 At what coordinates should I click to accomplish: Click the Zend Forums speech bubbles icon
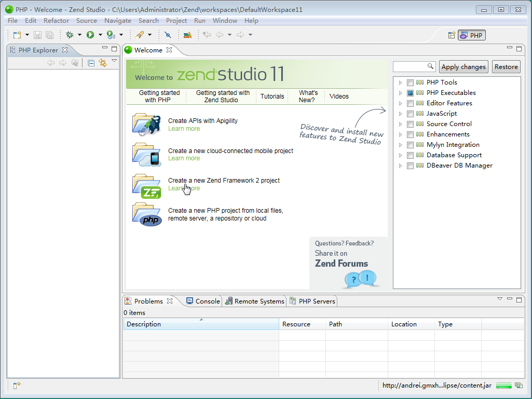click(360, 279)
